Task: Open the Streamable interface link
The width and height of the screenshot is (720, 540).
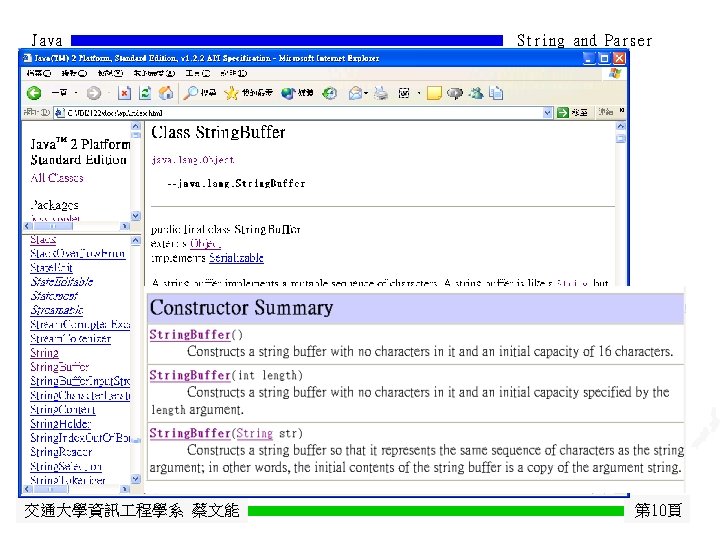Action: (57, 310)
